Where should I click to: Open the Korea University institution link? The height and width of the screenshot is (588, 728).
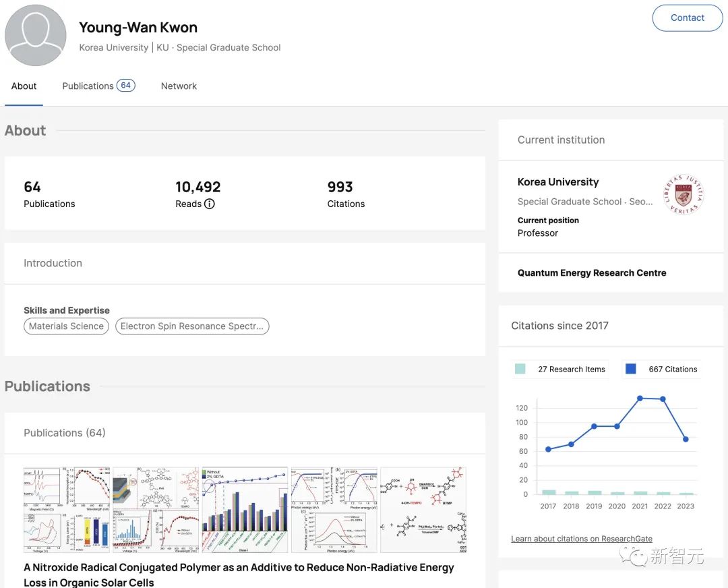[x=557, y=182]
